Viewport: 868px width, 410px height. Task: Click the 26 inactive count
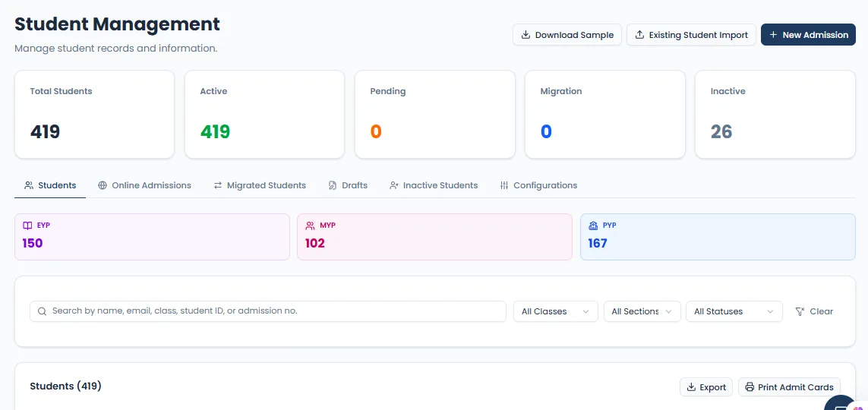721,131
